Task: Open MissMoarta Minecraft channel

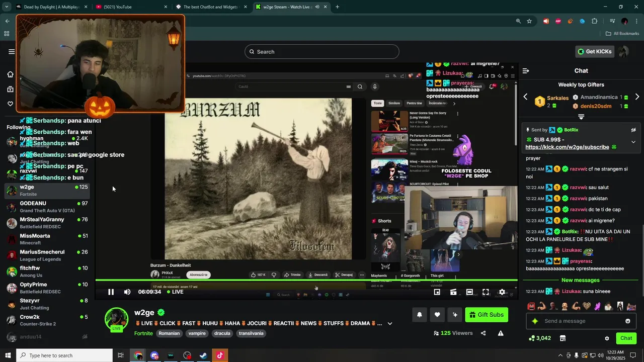Action: click(48, 239)
